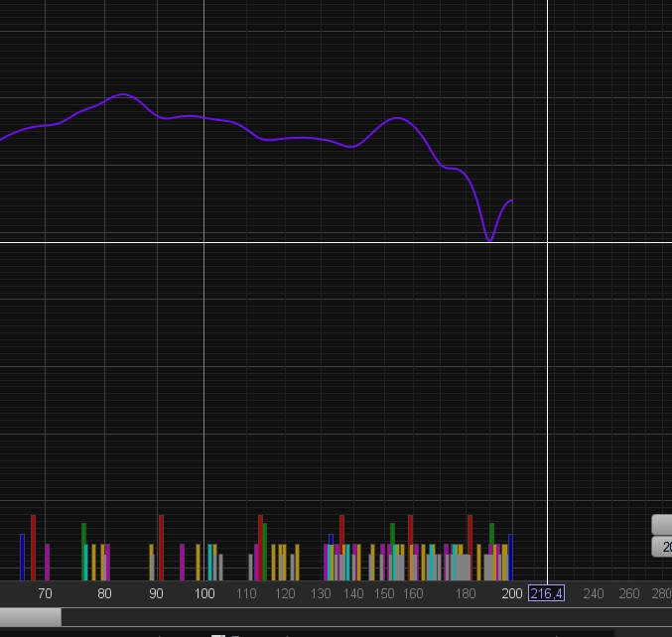This screenshot has width=672, height=637.
Task: Click the horizontal scrollbar thumb below the graph
Action: [x=30, y=617]
